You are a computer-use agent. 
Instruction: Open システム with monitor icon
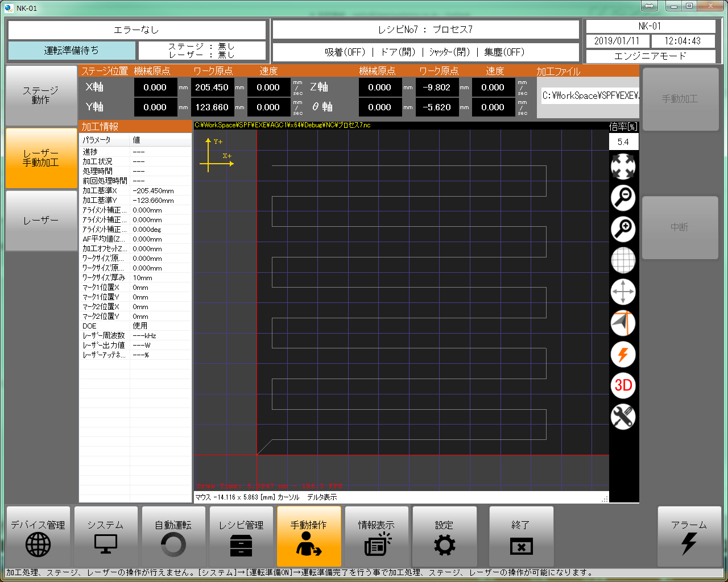click(106, 537)
